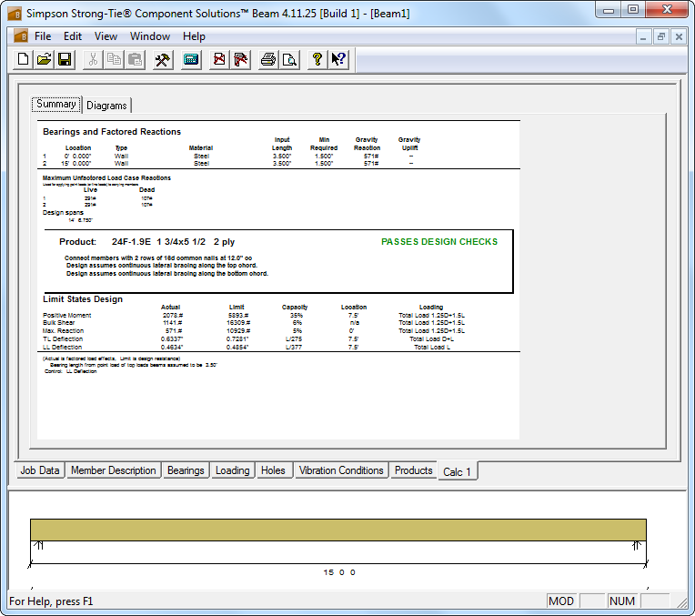
Task: Minimize the inner Beam1 document window
Action: pos(643,36)
